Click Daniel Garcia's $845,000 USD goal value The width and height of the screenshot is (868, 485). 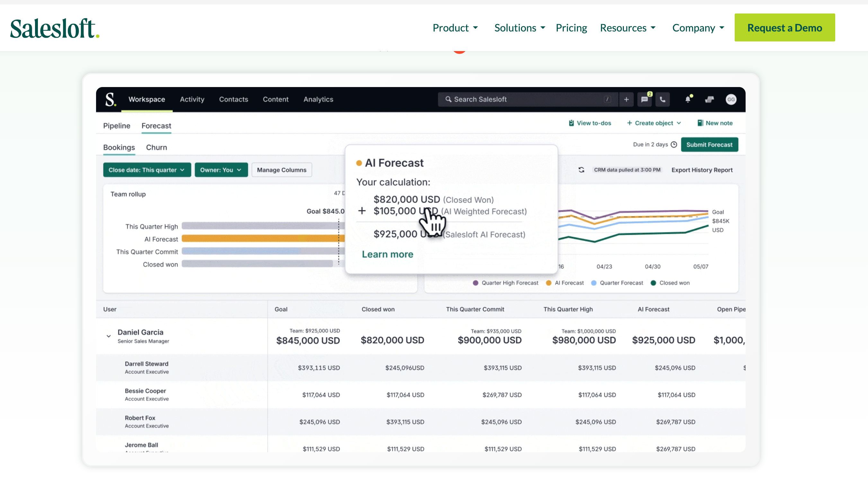click(x=308, y=340)
